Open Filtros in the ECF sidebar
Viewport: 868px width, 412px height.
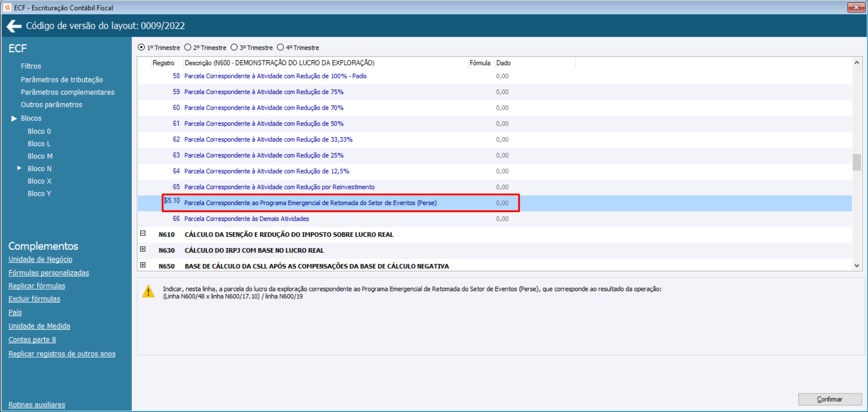[x=31, y=66]
